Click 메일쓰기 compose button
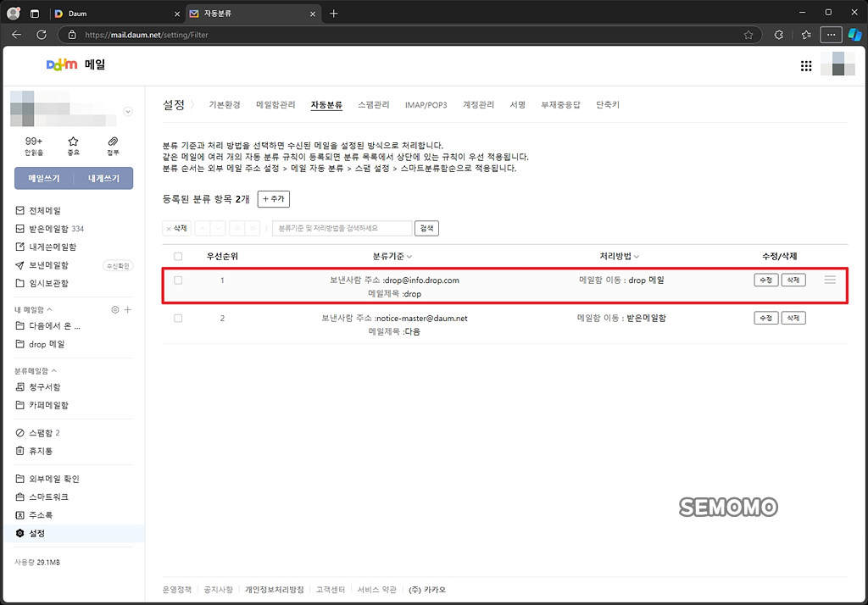The image size is (868, 605). coord(44,178)
